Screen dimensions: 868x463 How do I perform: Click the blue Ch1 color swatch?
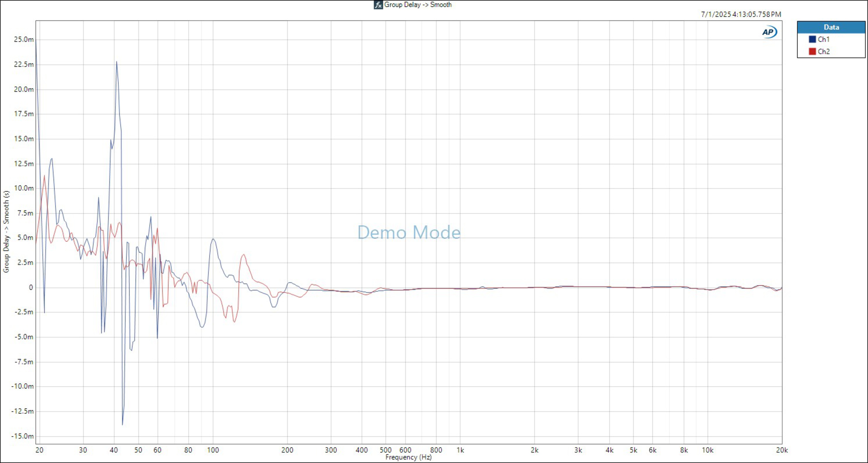tap(812, 39)
